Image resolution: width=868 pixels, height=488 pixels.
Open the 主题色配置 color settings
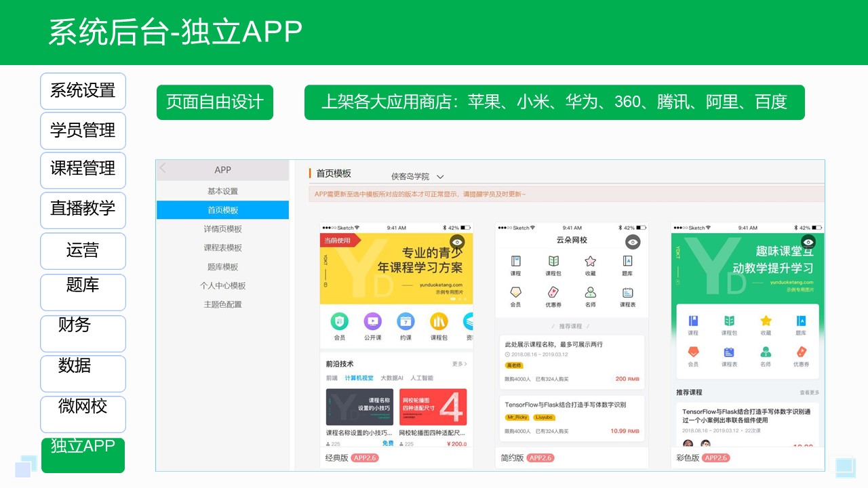pyautogui.click(x=222, y=304)
